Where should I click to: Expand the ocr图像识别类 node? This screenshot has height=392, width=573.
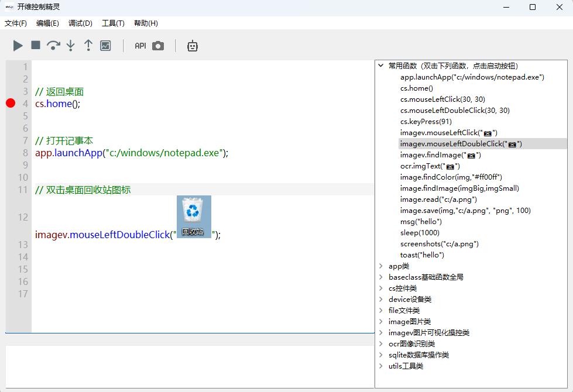[381, 344]
